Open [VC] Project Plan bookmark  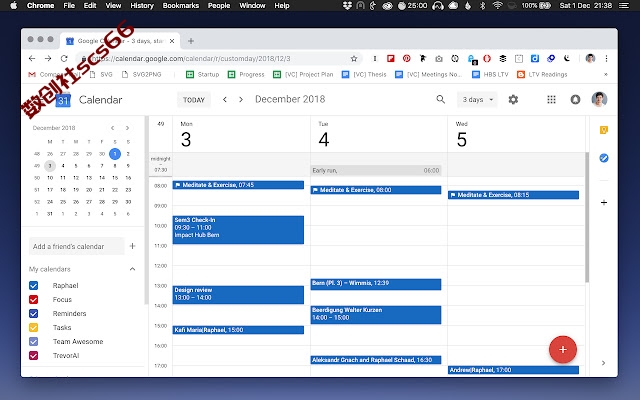(x=303, y=74)
